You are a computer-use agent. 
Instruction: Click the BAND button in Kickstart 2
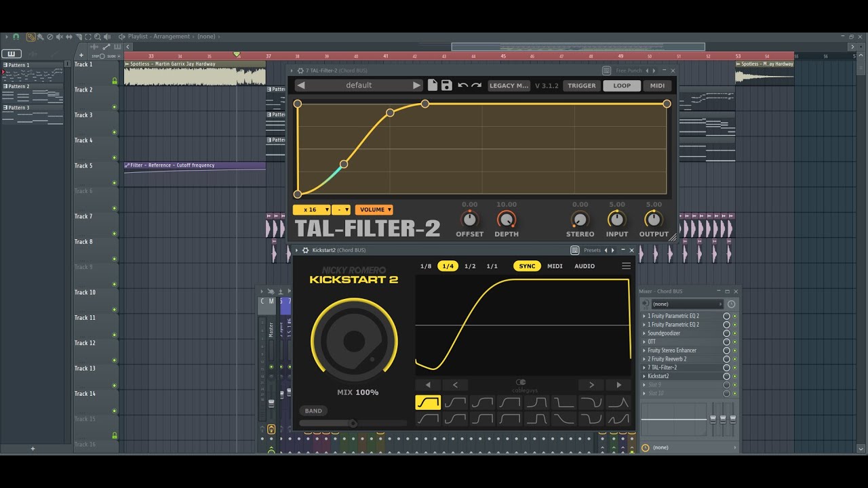[313, 411]
